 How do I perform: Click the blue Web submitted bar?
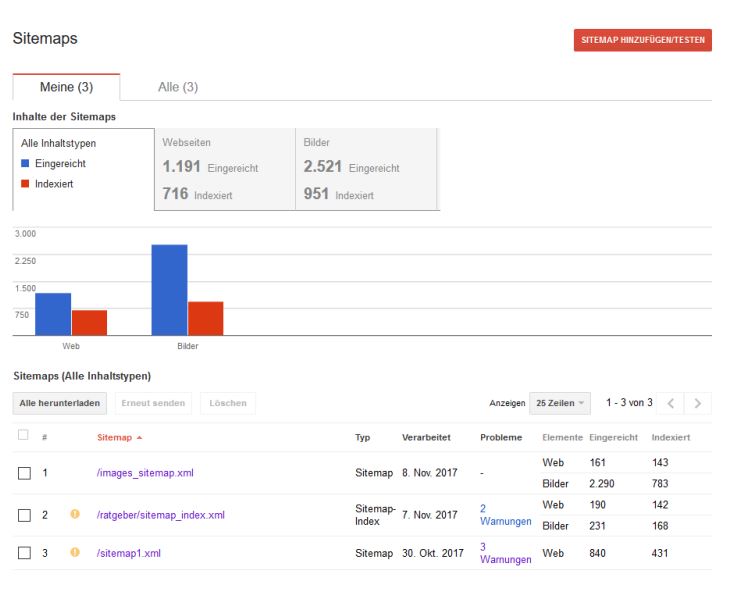(x=53, y=314)
